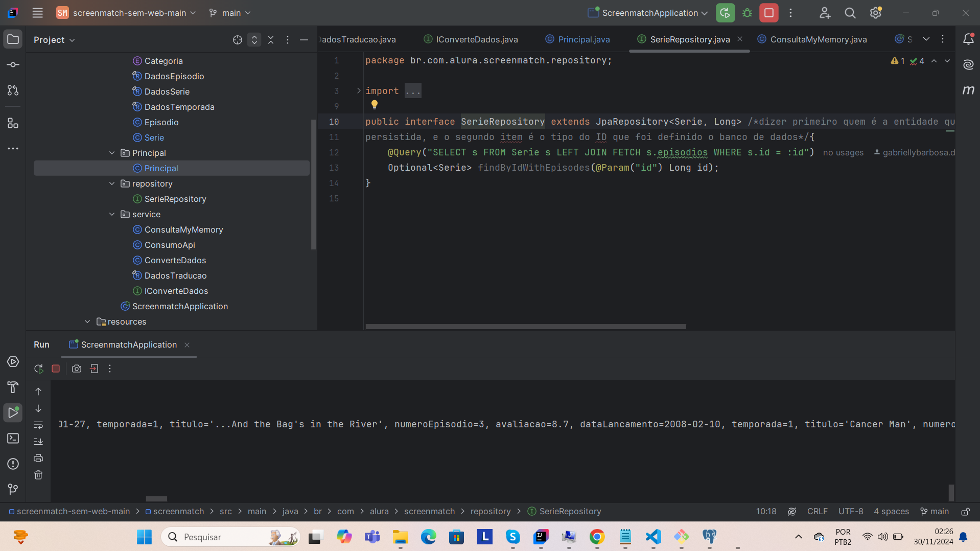
Task: Show hidden editor tabs dropdown
Action: 926,39
